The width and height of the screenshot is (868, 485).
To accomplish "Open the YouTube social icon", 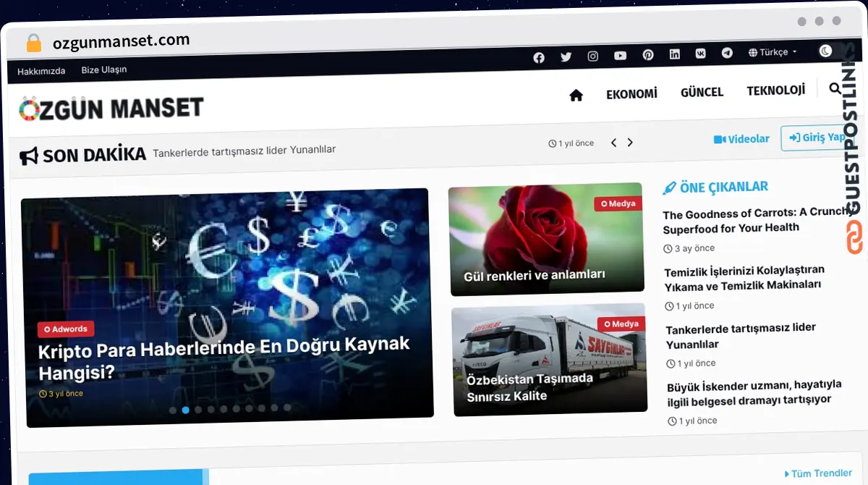I will click(621, 56).
